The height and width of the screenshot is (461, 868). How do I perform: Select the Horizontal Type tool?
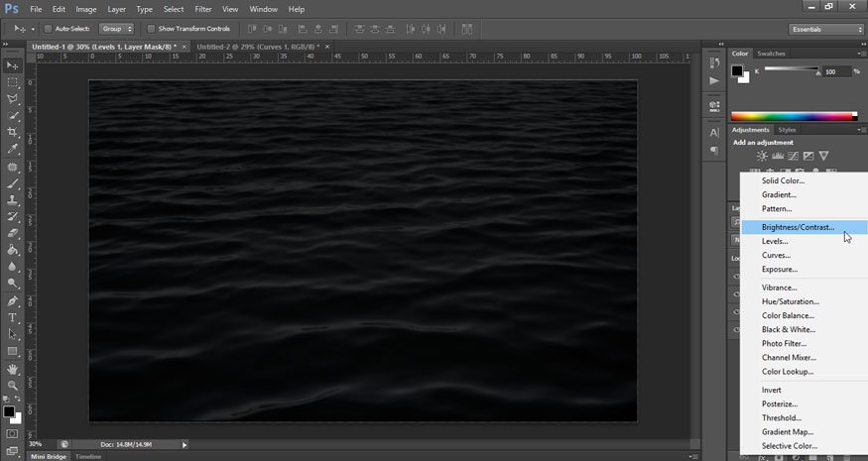[x=13, y=317]
